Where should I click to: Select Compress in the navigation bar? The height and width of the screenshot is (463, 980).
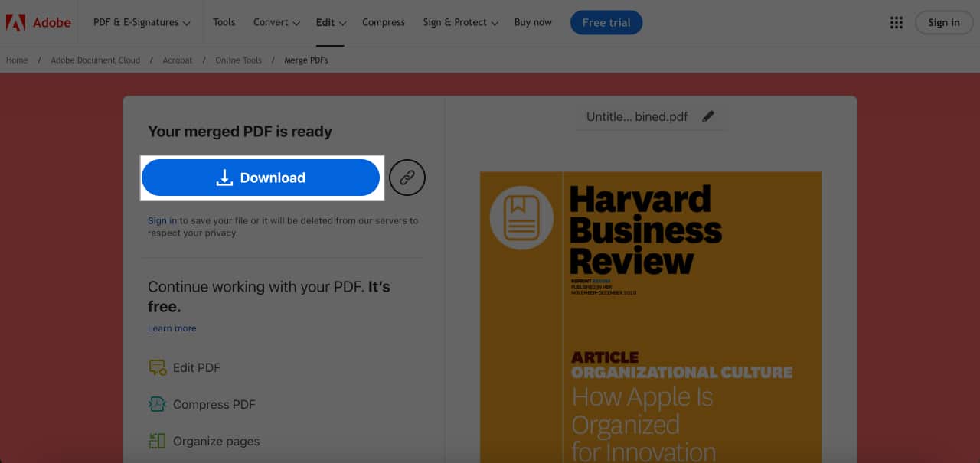tap(384, 22)
